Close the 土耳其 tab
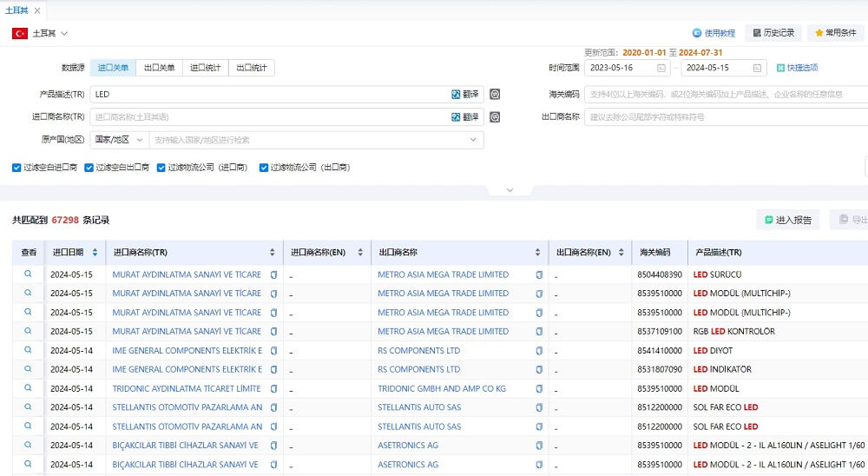 tap(37, 10)
